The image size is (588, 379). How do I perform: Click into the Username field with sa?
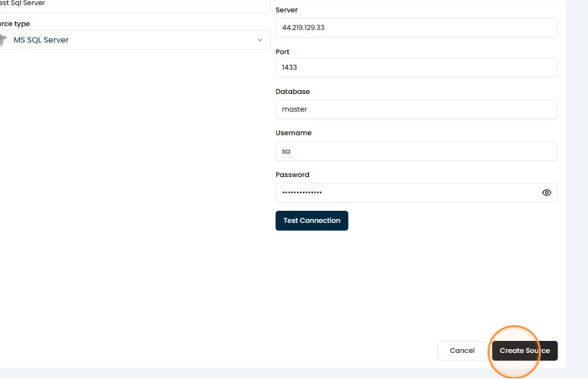[417, 152]
